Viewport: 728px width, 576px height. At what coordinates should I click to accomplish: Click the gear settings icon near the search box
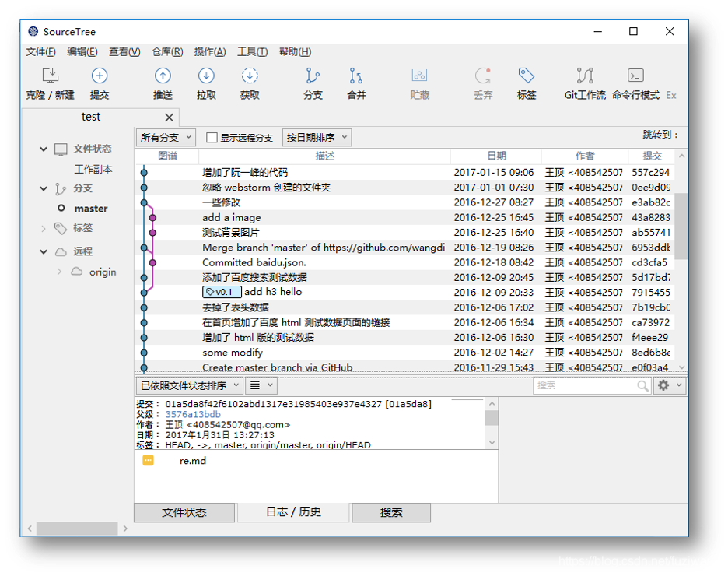[663, 385]
